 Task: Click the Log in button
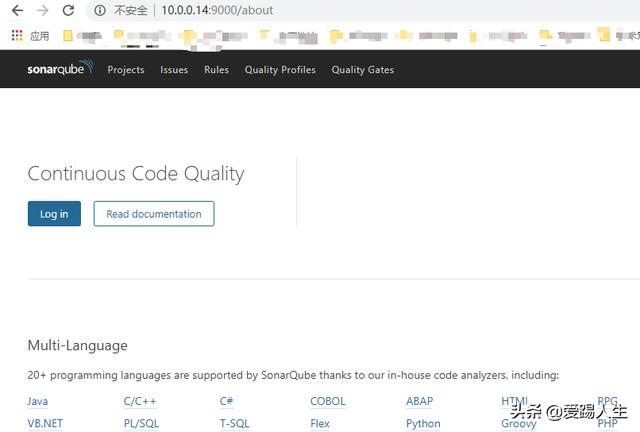pyautogui.click(x=54, y=214)
